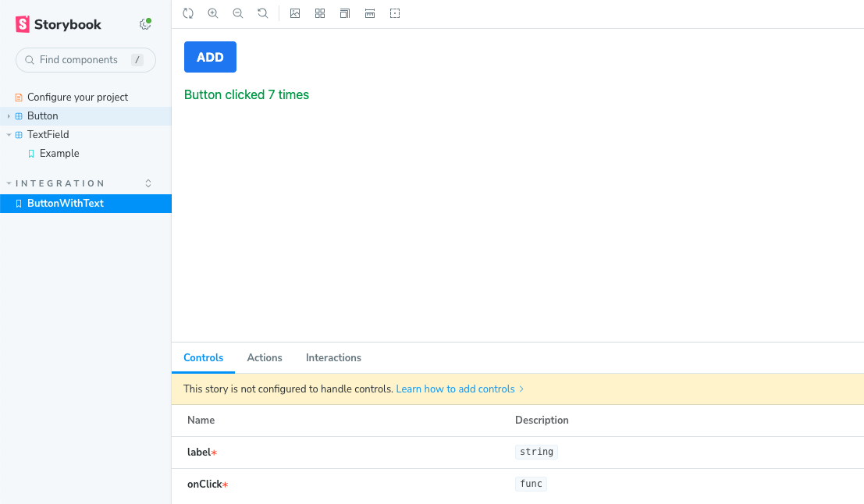This screenshot has height=504, width=864.
Task: Click the Storybook logo
Action: (x=59, y=24)
